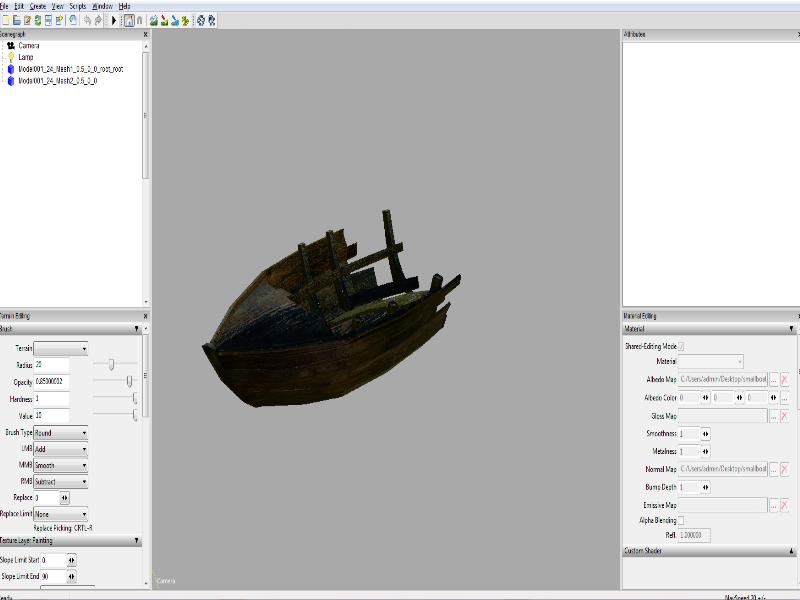This screenshot has width=800, height=600.
Task: Open the Create menu
Action: click(x=38, y=6)
